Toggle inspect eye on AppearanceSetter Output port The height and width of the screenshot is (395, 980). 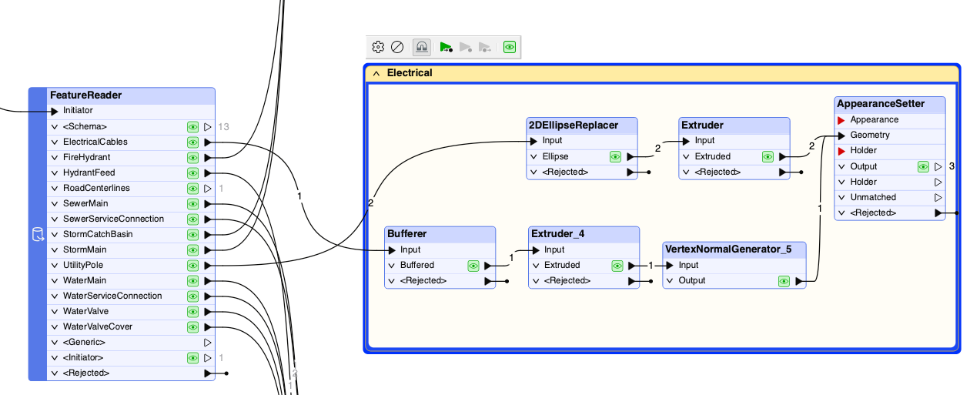[923, 166]
